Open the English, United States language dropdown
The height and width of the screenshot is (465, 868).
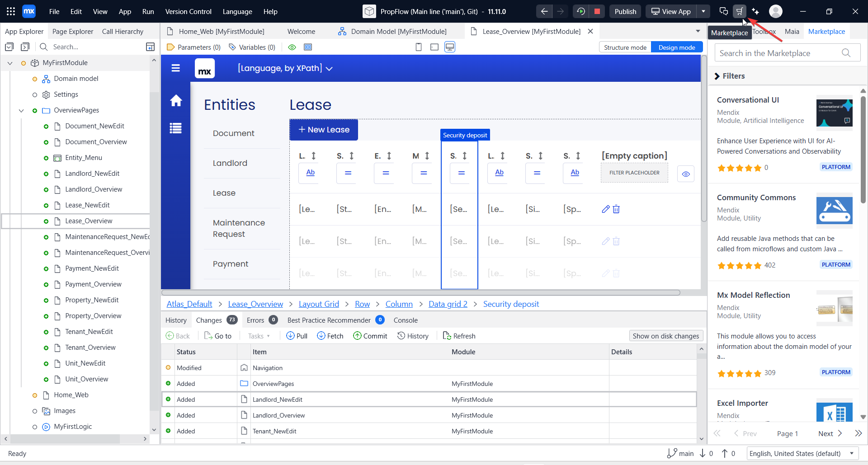802,453
